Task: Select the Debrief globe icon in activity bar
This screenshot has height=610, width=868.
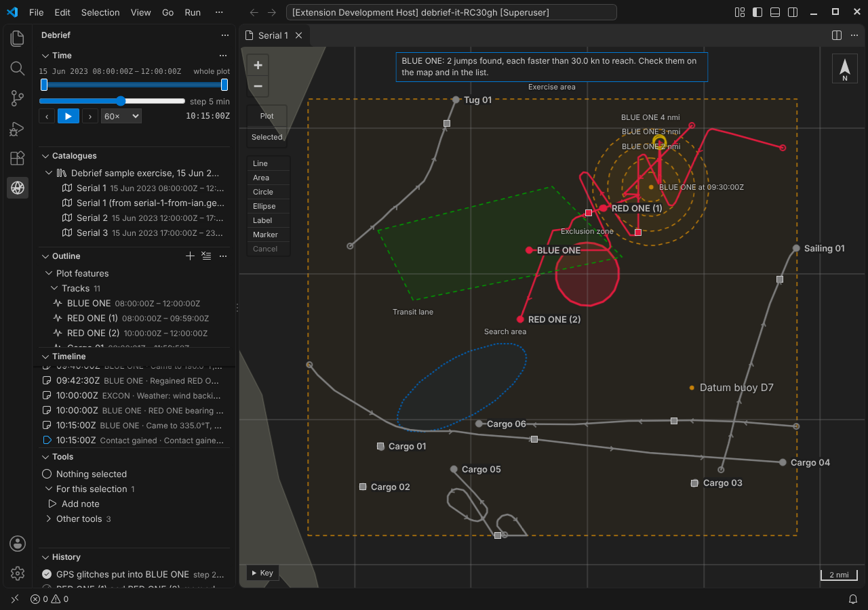Action: (x=18, y=188)
